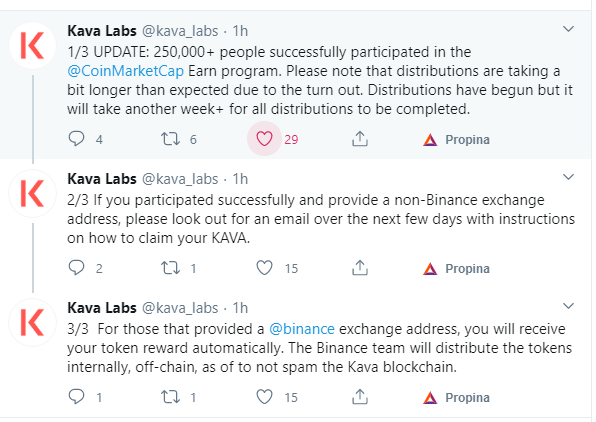
Task: Open the second tweet's chevron menu
Action: [568, 177]
